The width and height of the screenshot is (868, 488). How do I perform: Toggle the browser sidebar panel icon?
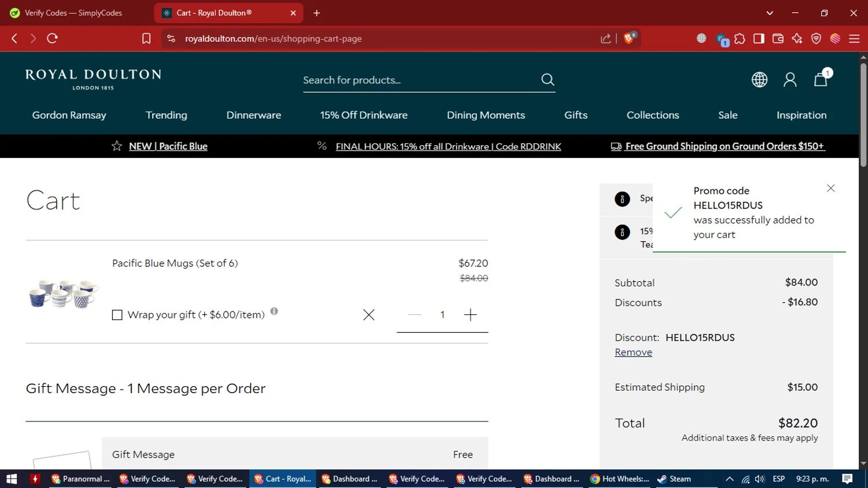click(x=759, y=38)
